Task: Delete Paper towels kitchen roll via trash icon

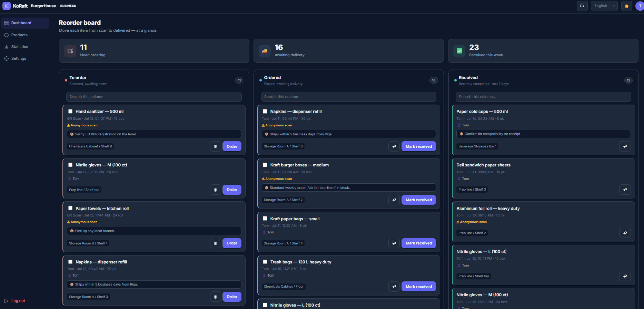Action: pos(216,243)
